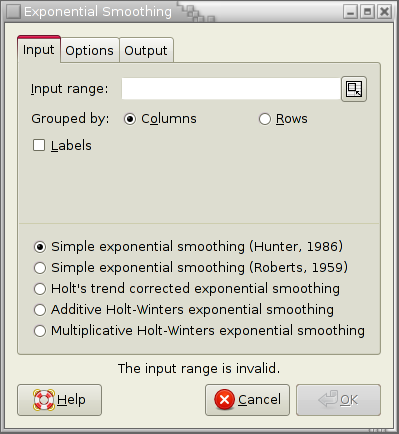
Task: Choose Additive Holt-Winters exponential smoothing
Action: click(x=40, y=310)
